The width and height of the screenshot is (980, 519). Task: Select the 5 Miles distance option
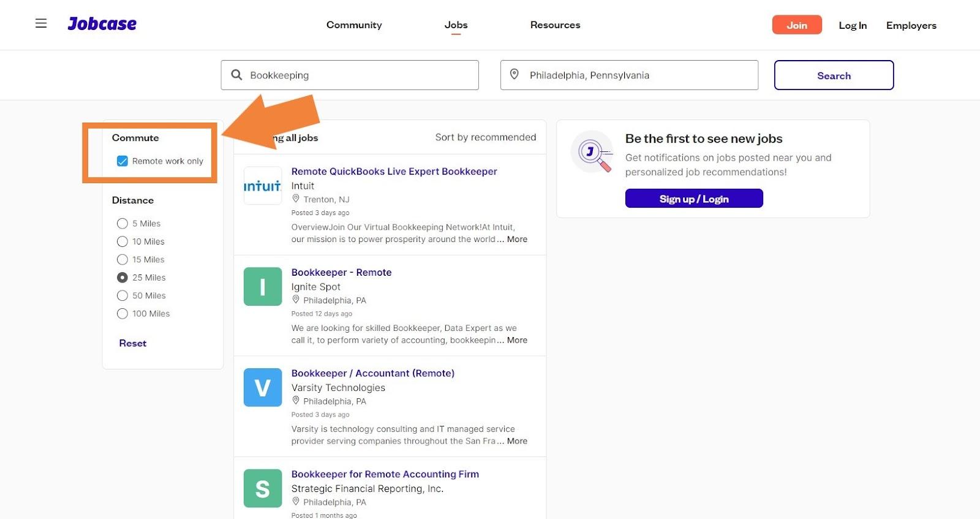coord(123,224)
